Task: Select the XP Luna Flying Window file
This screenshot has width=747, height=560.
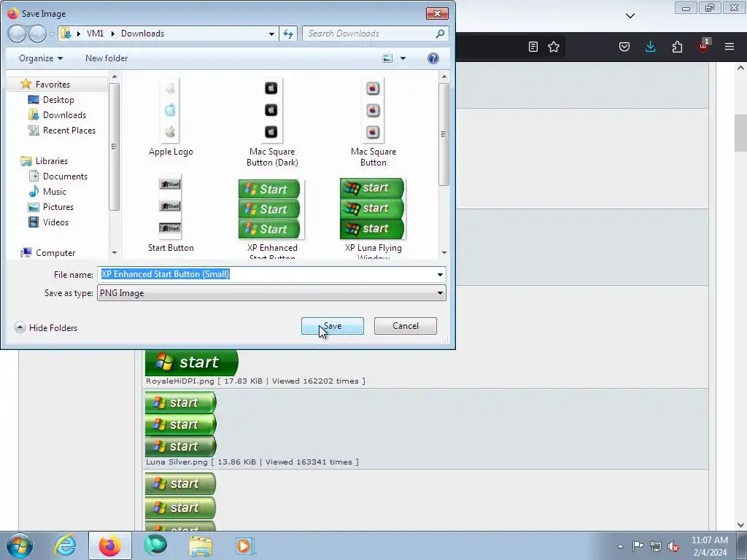Action: coord(373,218)
